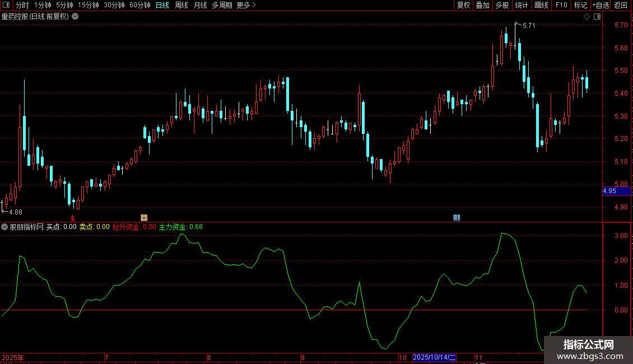Switch to 周线 weekly chart
The height and width of the screenshot is (364, 633).
181,5
